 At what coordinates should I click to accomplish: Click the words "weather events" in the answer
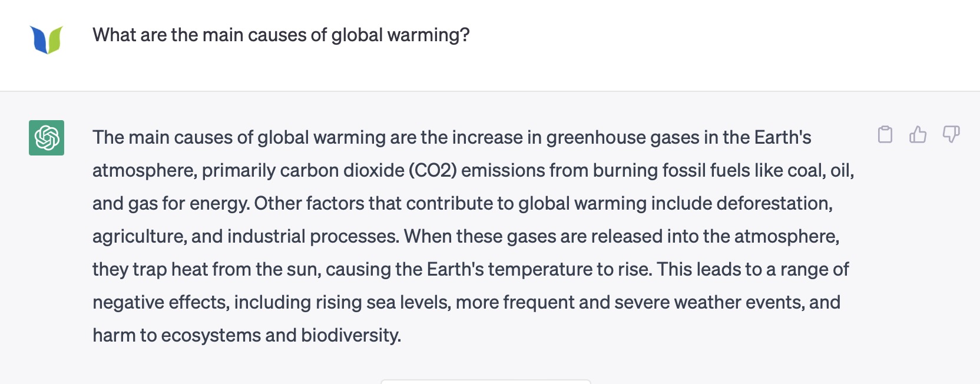[x=739, y=303]
